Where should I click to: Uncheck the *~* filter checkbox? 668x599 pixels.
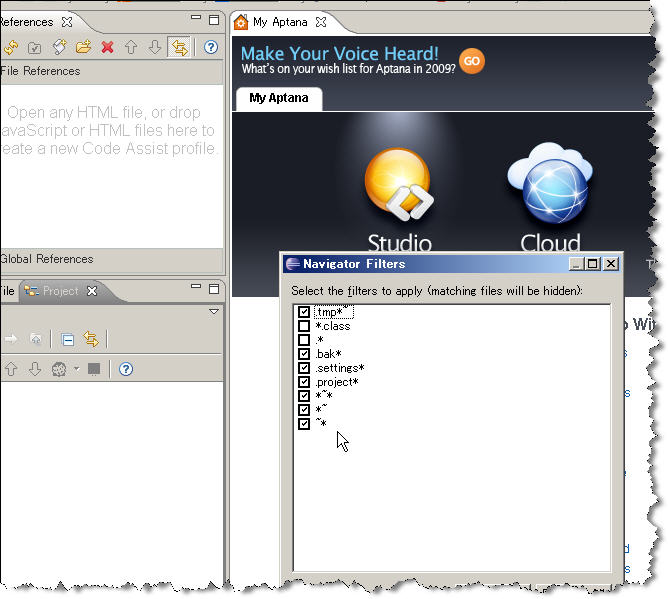304,396
